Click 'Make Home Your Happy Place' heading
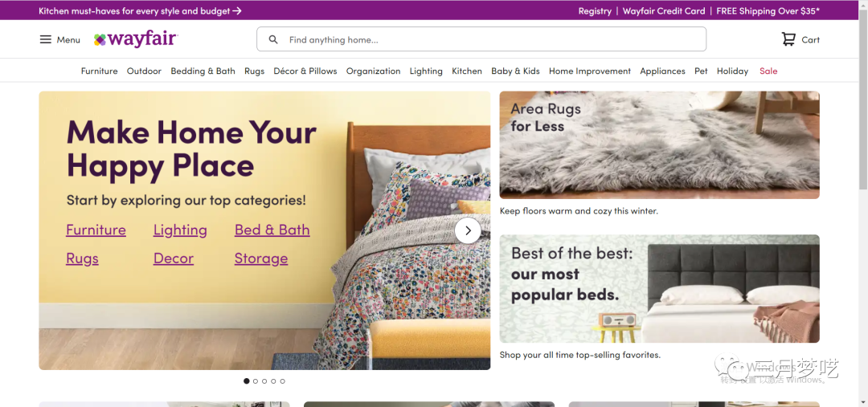This screenshot has width=868, height=407. [x=191, y=149]
